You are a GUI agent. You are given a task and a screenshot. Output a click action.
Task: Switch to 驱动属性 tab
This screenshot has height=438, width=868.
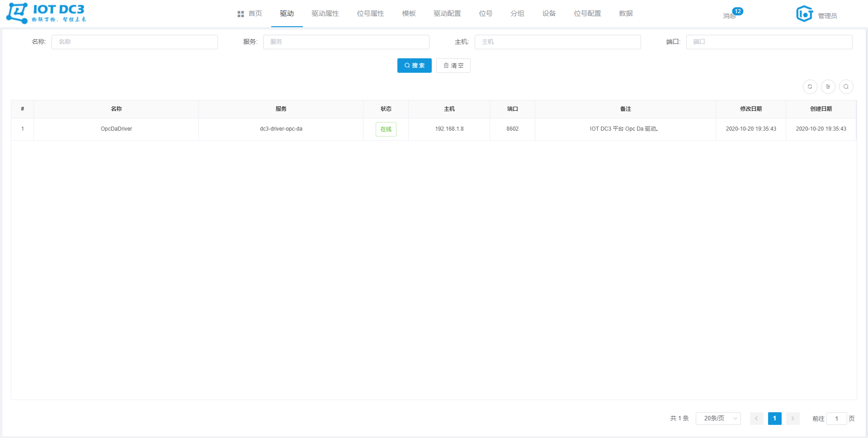325,14
